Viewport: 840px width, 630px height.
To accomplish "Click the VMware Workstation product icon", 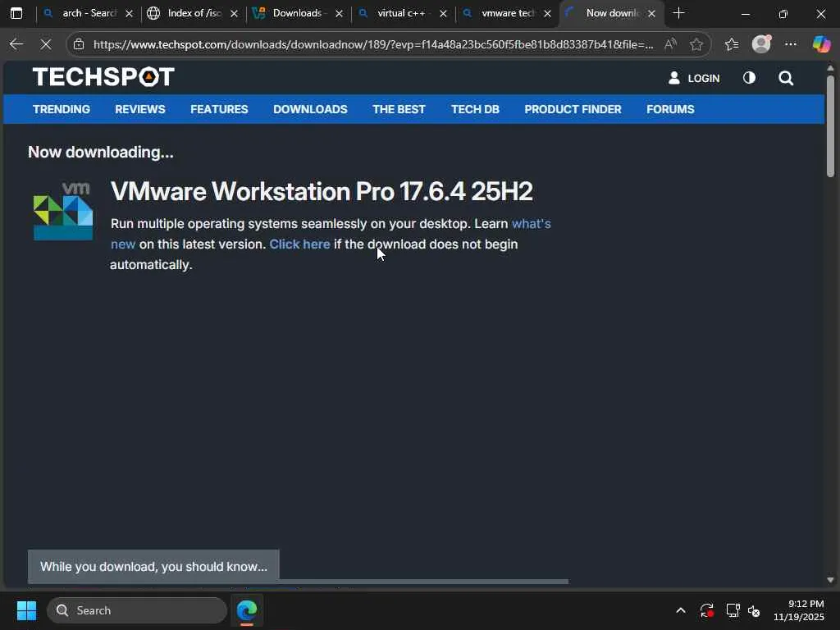I will tap(63, 211).
